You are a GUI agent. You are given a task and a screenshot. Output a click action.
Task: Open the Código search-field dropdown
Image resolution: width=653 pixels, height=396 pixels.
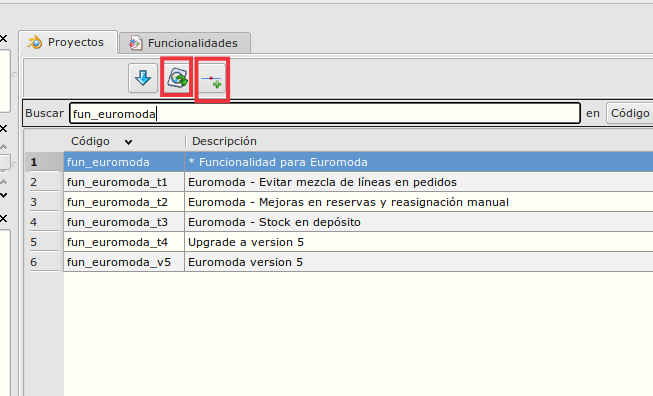(630, 113)
